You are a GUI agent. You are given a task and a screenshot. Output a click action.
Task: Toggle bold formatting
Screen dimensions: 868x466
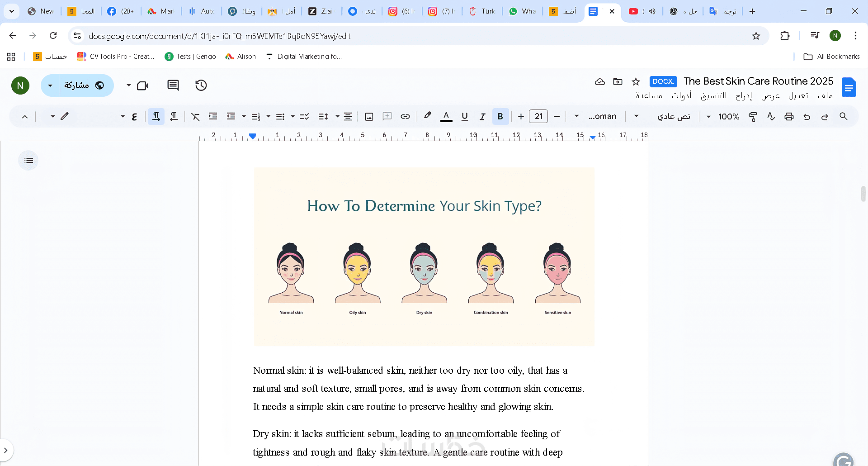click(500, 117)
